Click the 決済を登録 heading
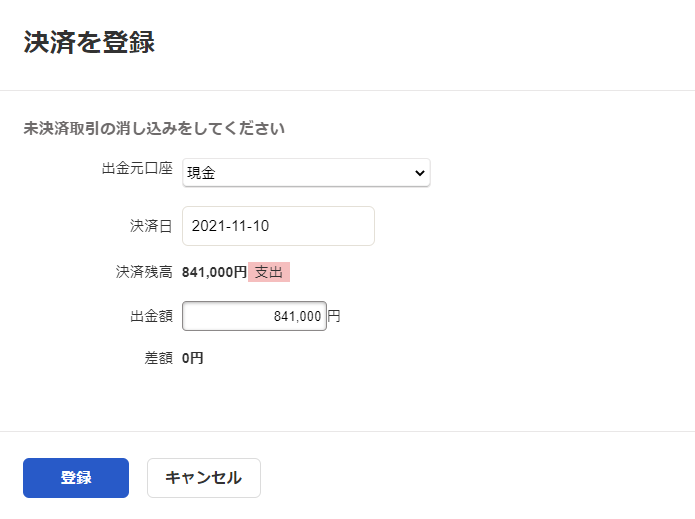 tap(89, 43)
